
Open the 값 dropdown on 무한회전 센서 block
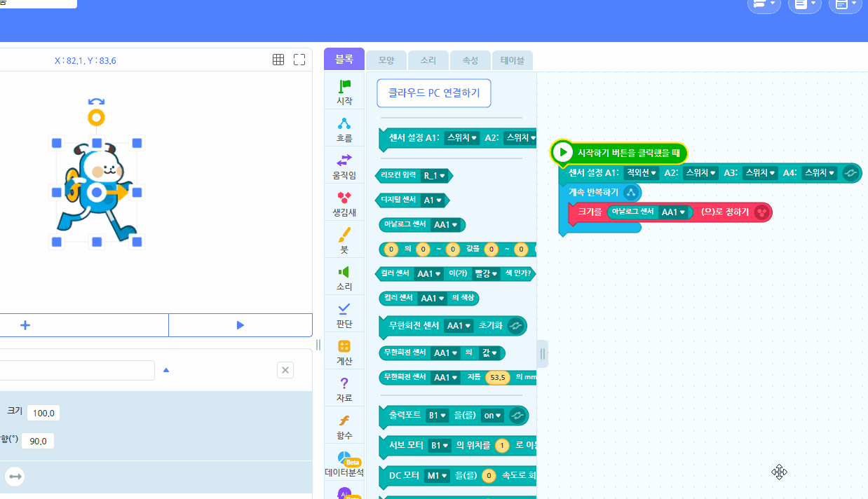click(x=489, y=353)
